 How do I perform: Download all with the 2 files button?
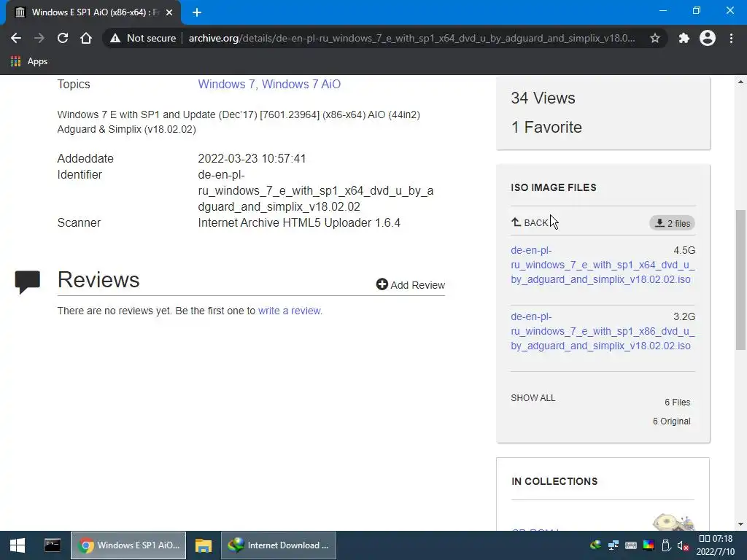[672, 223]
